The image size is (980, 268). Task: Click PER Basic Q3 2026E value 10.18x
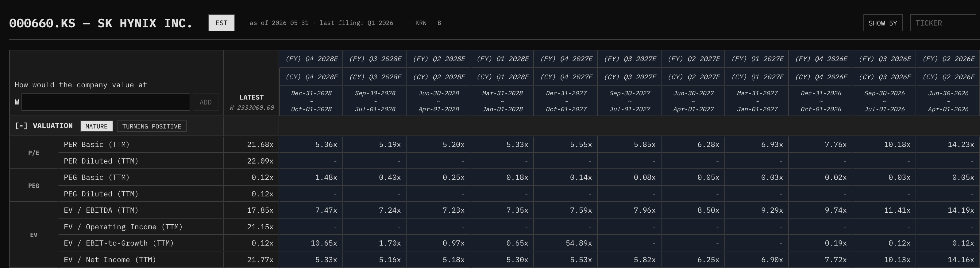(897, 144)
